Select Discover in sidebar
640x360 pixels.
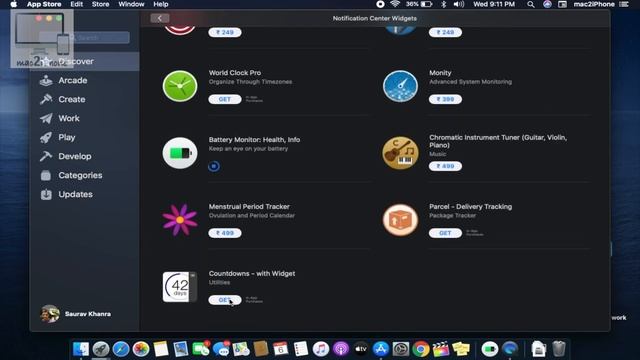point(84,61)
